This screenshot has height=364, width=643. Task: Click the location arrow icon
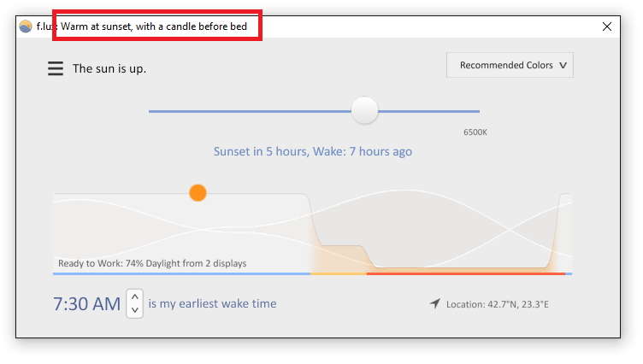434,303
